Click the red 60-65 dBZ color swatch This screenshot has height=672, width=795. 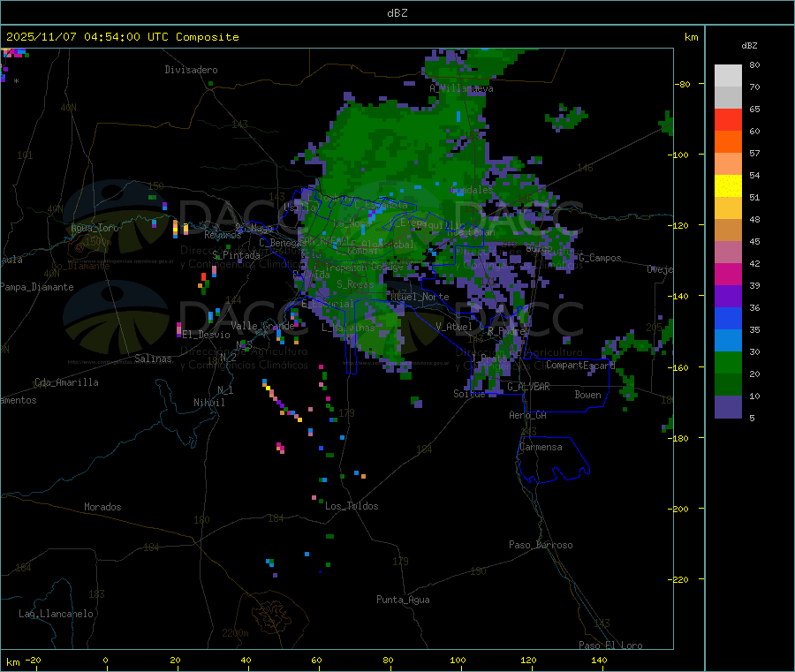click(728, 119)
